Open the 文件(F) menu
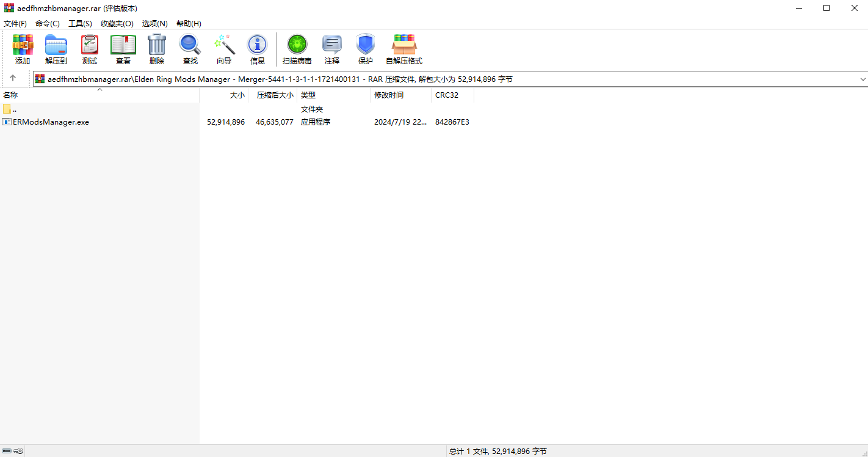The height and width of the screenshot is (457, 868). (x=15, y=23)
